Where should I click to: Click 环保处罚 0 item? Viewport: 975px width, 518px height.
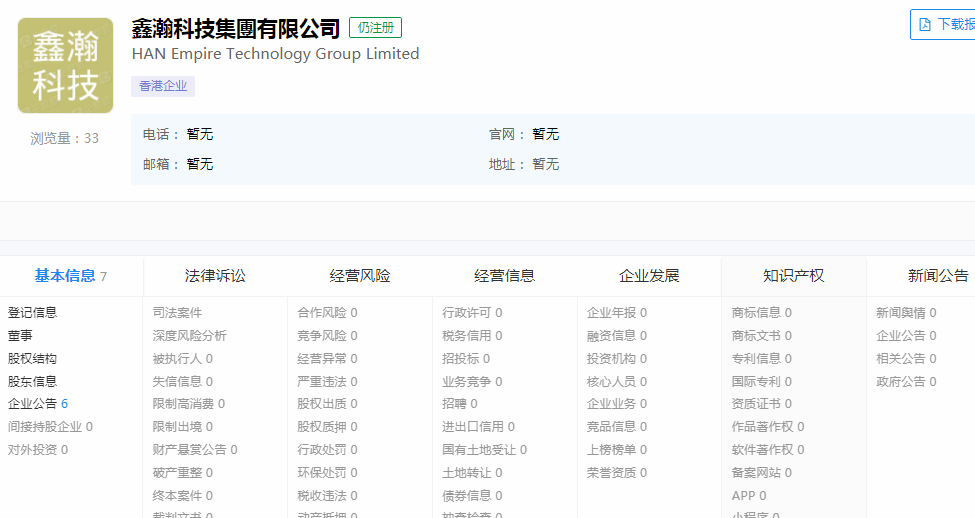328,473
